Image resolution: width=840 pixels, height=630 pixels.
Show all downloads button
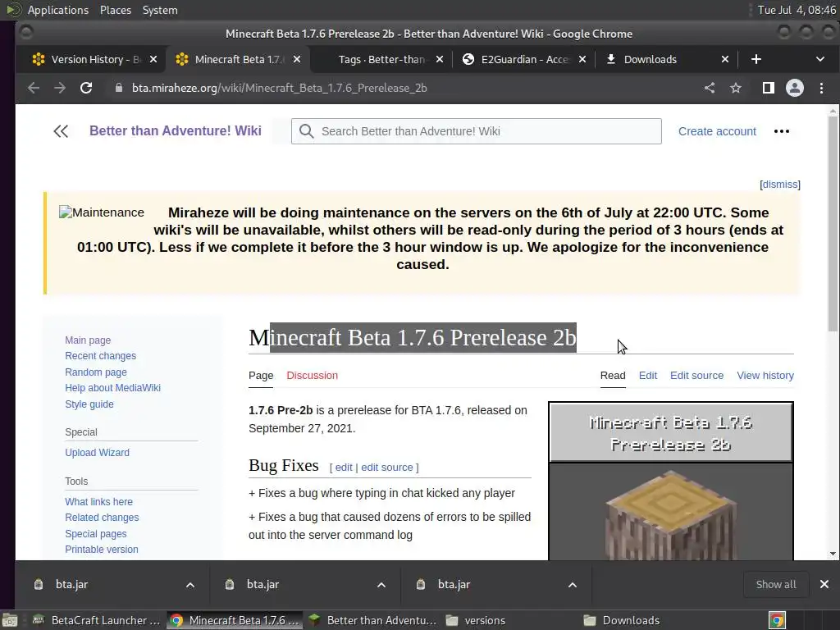[x=776, y=584]
